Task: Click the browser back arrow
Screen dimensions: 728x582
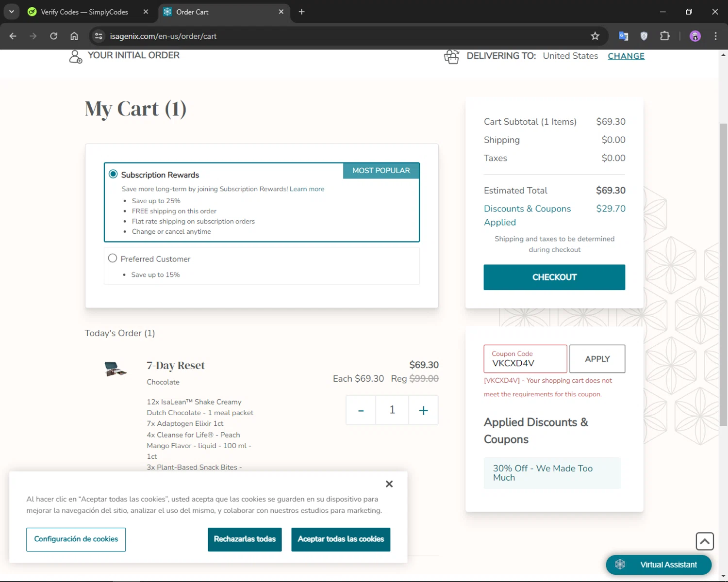Action: [x=13, y=36]
